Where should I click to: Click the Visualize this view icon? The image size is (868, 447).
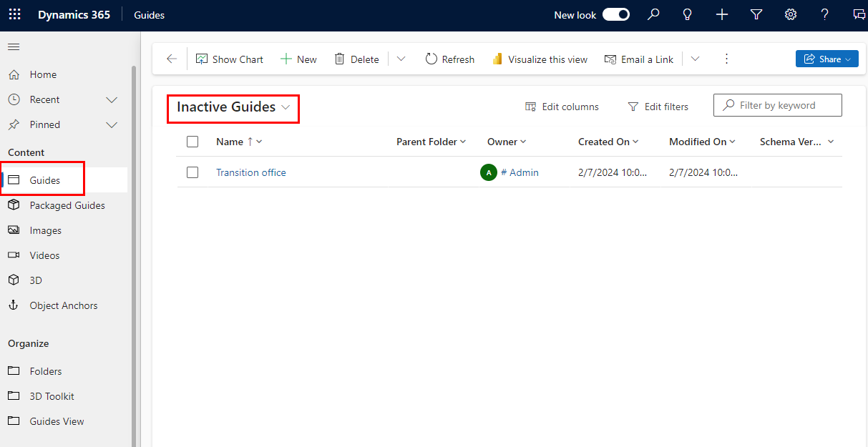tap(497, 59)
